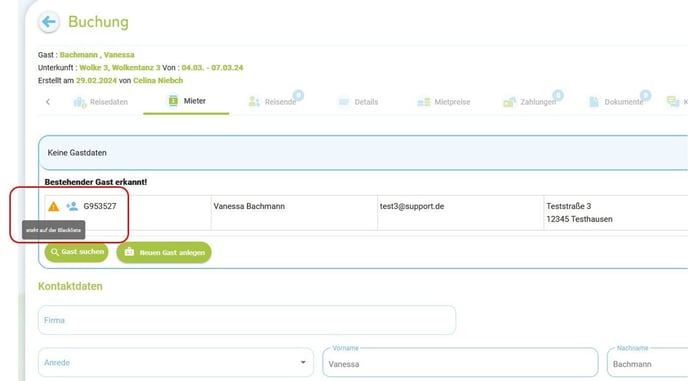The image size is (688, 381).
Task: Click the Dokumente file icon
Action: (x=594, y=102)
